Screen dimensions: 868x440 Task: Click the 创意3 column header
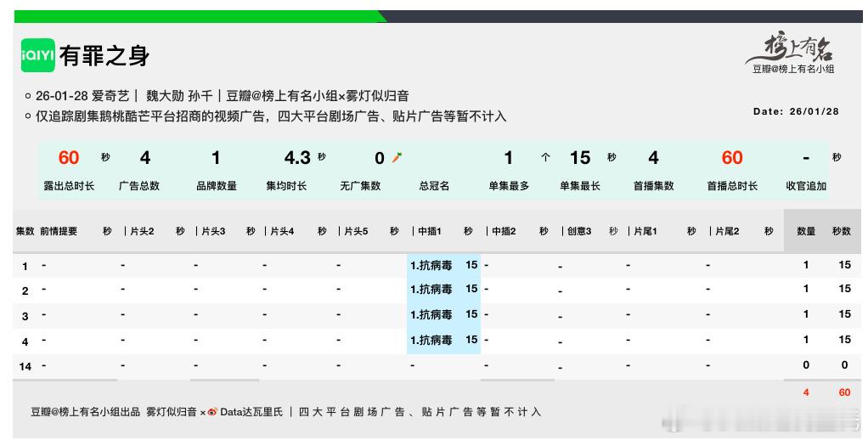[x=579, y=231]
